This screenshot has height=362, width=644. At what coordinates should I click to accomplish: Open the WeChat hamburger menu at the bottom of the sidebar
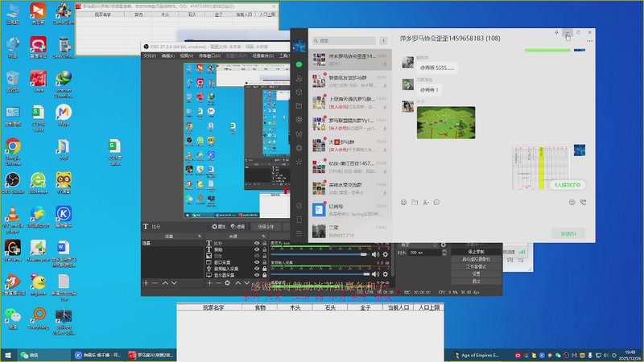click(x=299, y=233)
